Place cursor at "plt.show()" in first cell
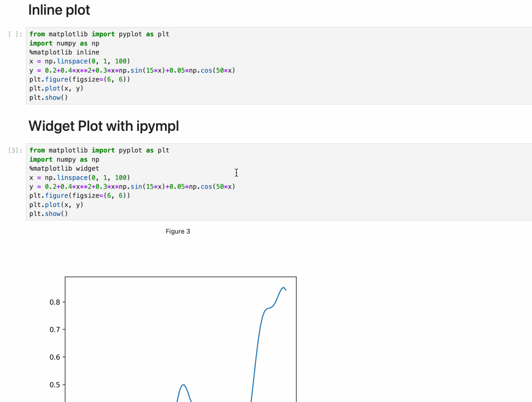The width and height of the screenshot is (532, 402). click(x=48, y=98)
